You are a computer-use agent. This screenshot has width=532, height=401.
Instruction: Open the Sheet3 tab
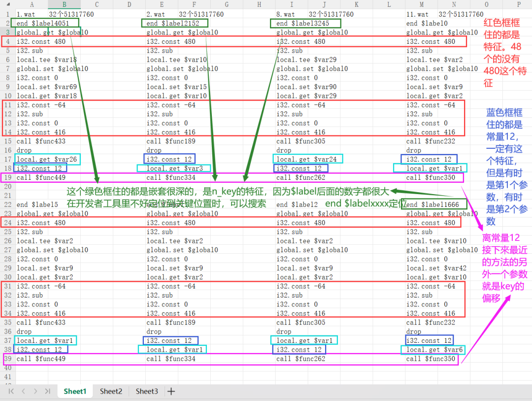(147, 391)
